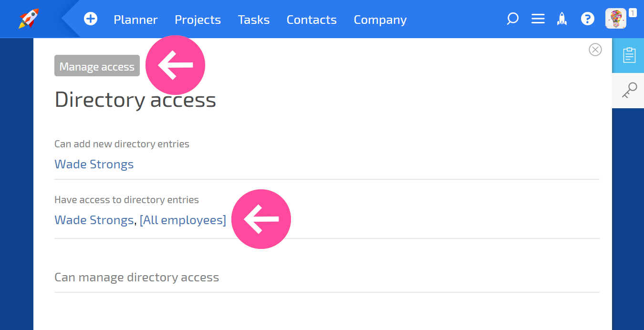
Task: Go to the Tasks menu
Action: tap(254, 20)
